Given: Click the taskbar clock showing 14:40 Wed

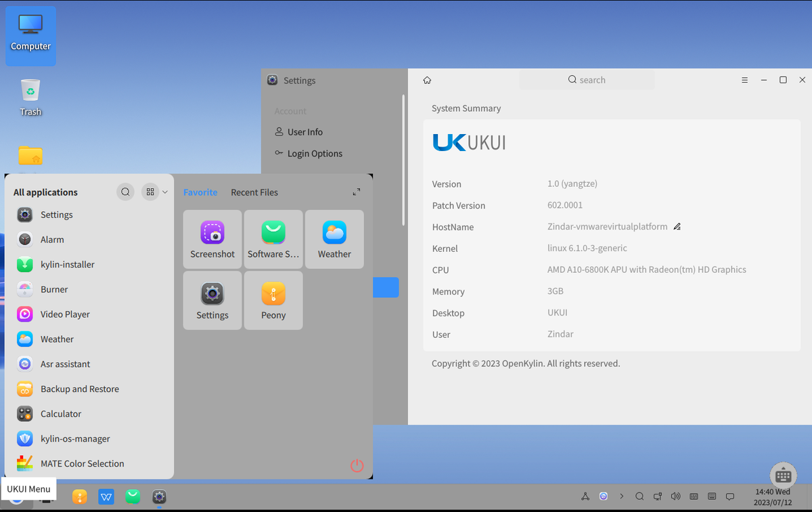Looking at the screenshot, I should [773, 497].
